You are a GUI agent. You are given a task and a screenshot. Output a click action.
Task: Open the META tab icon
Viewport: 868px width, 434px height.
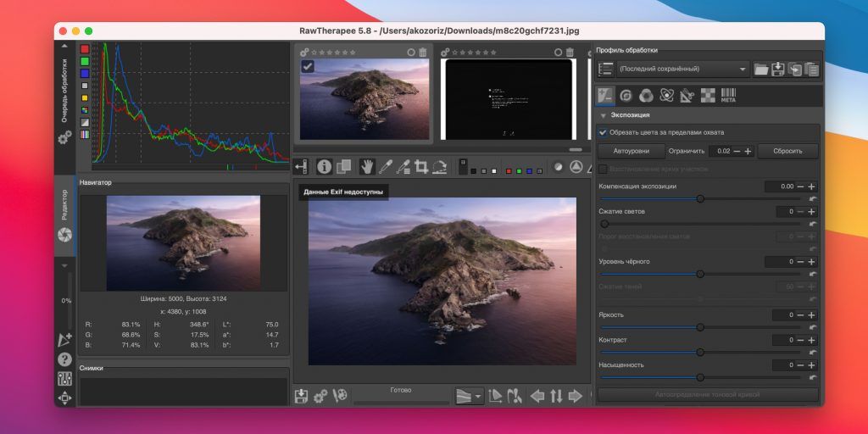(728, 96)
